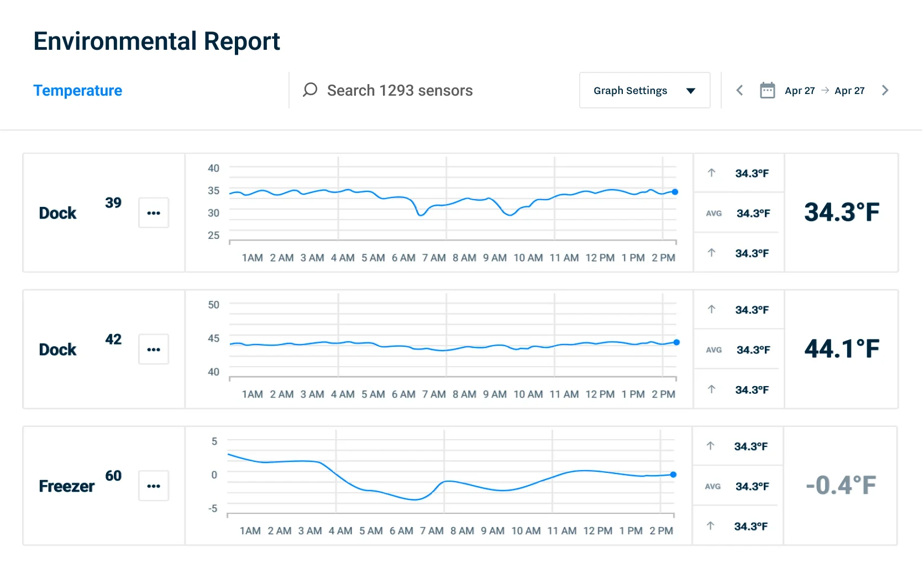
Task: Click Dock 42 bottom arrow stat icon
Action: tap(712, 389)
